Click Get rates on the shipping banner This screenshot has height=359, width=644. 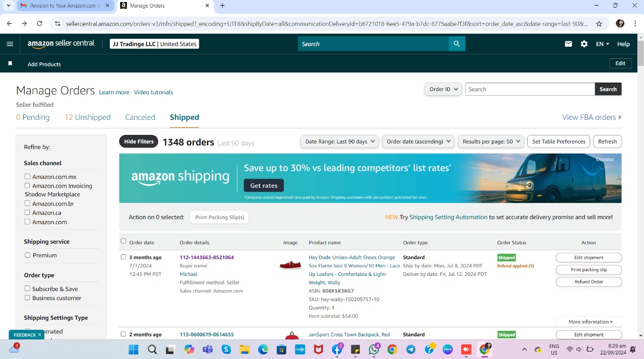(264, 185)
